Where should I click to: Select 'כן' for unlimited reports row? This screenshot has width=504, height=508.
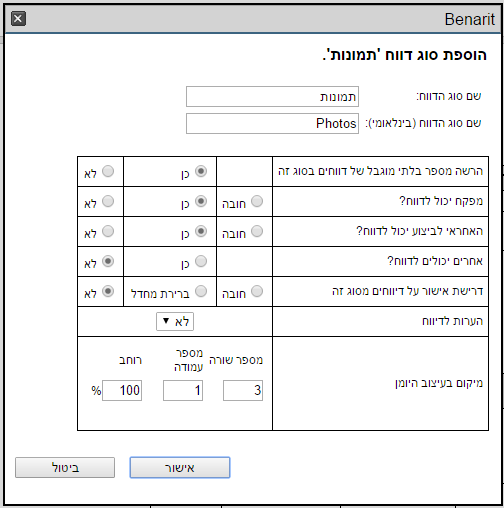tap(201, 171)
